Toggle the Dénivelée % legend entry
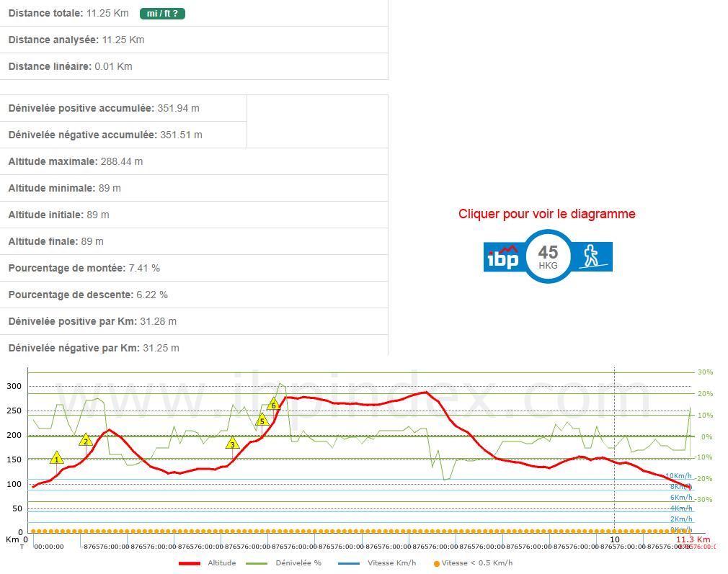 click(298, 563)
